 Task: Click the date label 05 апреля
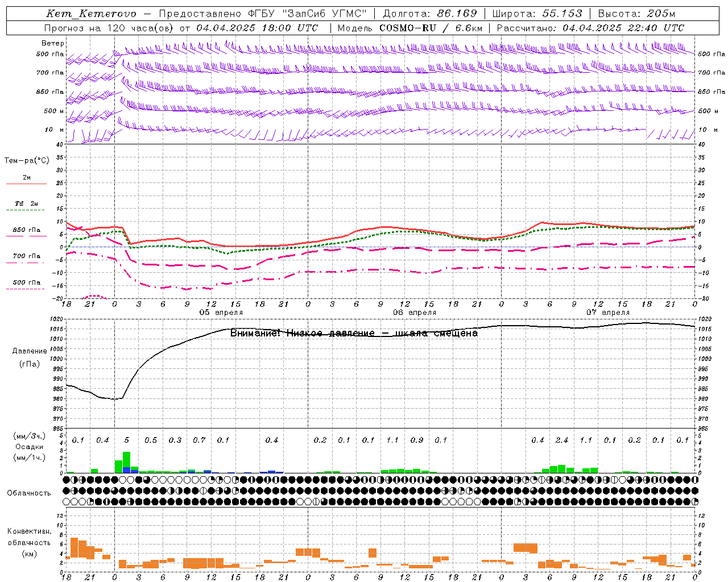pos(221,313)
